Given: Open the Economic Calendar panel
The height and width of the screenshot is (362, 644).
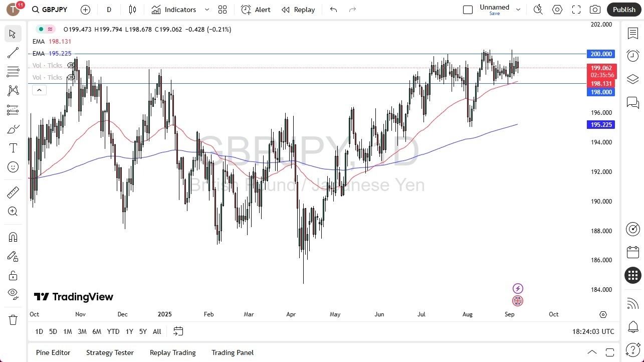Looking at the screenshot, I should (632, 252).
